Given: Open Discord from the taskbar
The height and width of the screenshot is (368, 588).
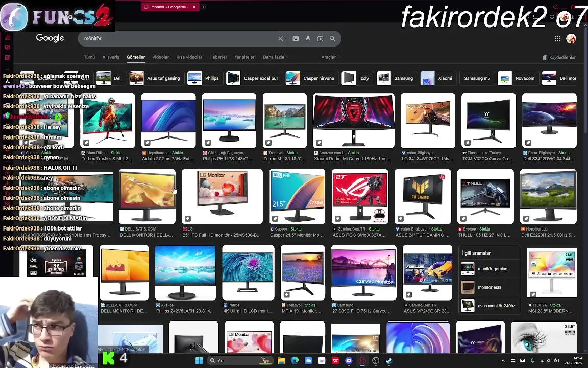Looking at the screenshot, I should (x=349, y=361).
